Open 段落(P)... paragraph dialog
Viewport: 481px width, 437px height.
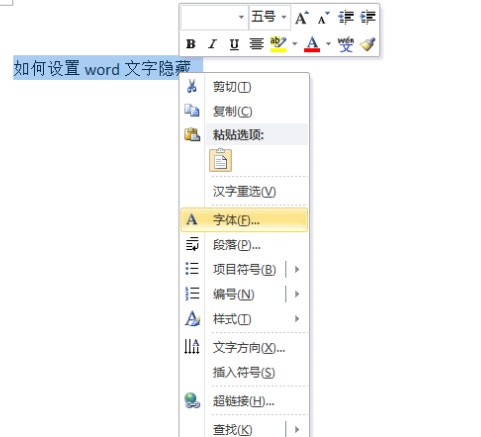244,245
